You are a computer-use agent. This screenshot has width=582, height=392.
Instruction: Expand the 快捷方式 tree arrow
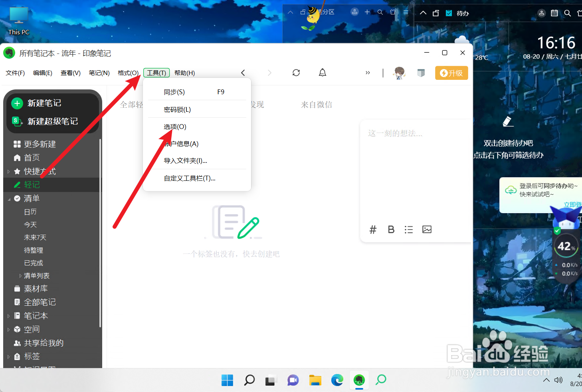point(8,171)
